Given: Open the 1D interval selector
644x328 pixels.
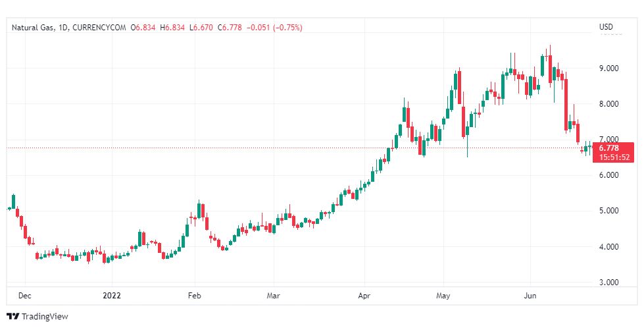Looking at the screenshot, I should pyautogui.click(x=62, y=27).
